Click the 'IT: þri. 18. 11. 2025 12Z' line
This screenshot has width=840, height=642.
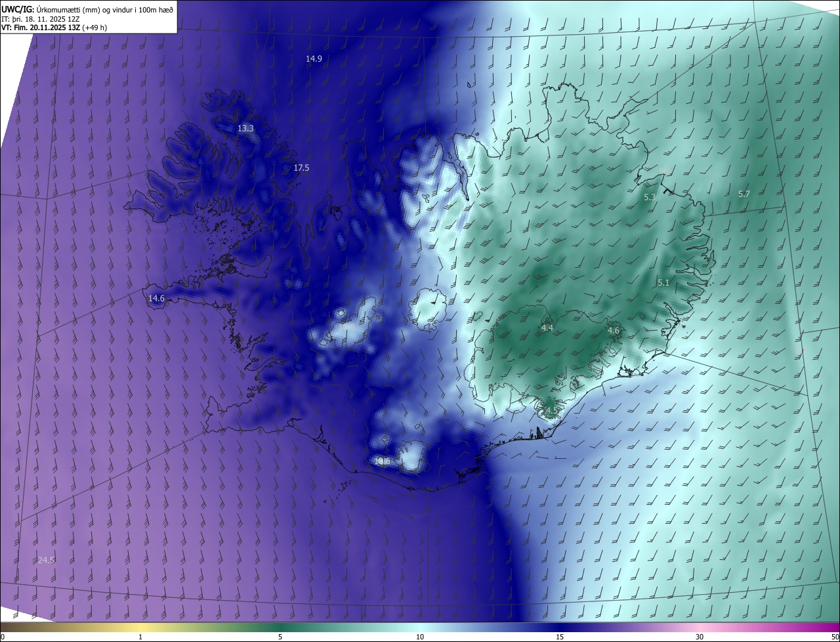(x=41, y=18)
